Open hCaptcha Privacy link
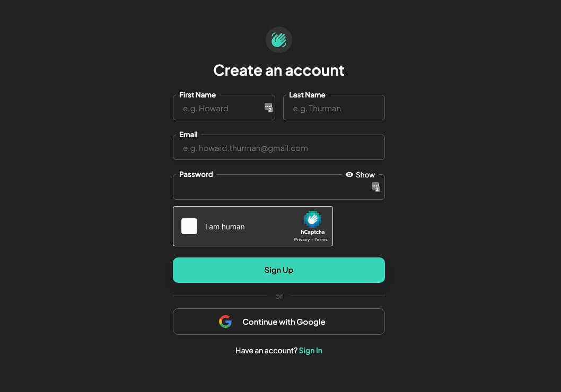Viewport: 561px width, 392px height. tap(302, 240)
